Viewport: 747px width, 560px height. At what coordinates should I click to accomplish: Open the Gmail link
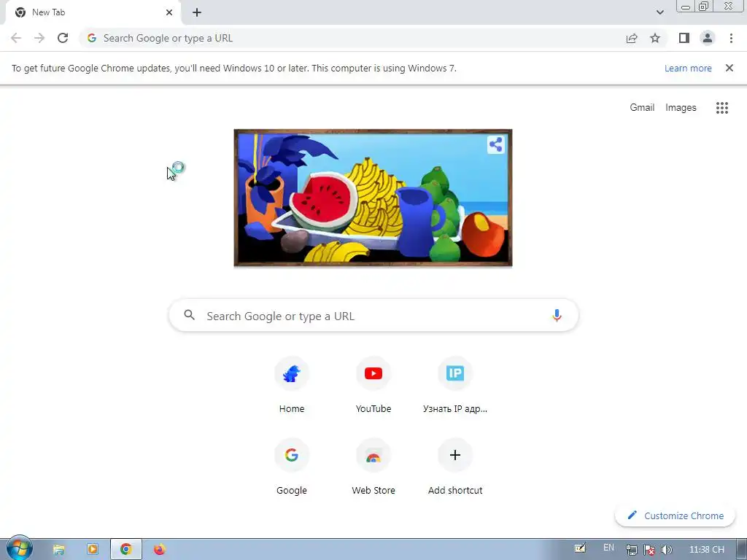642,108
